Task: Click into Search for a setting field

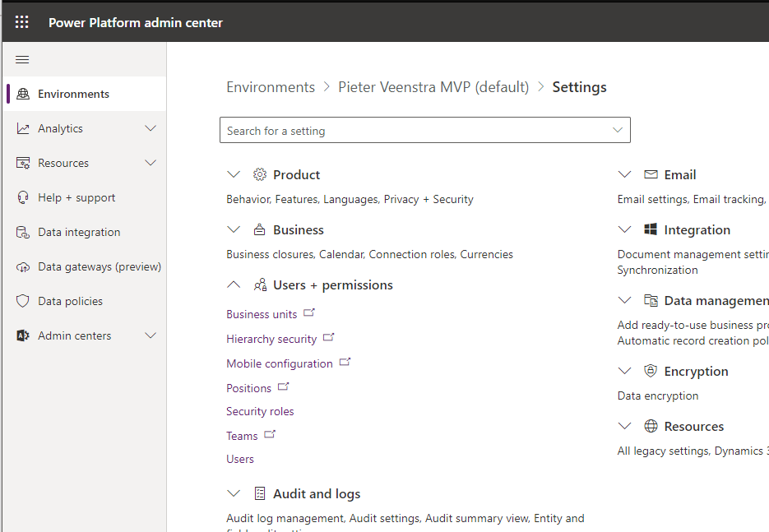Action: click(424, 130)
